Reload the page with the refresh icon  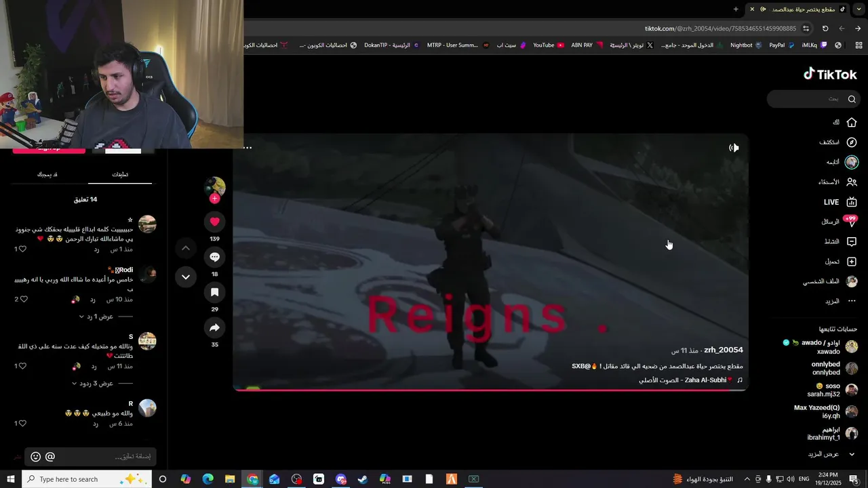point(825,28)
